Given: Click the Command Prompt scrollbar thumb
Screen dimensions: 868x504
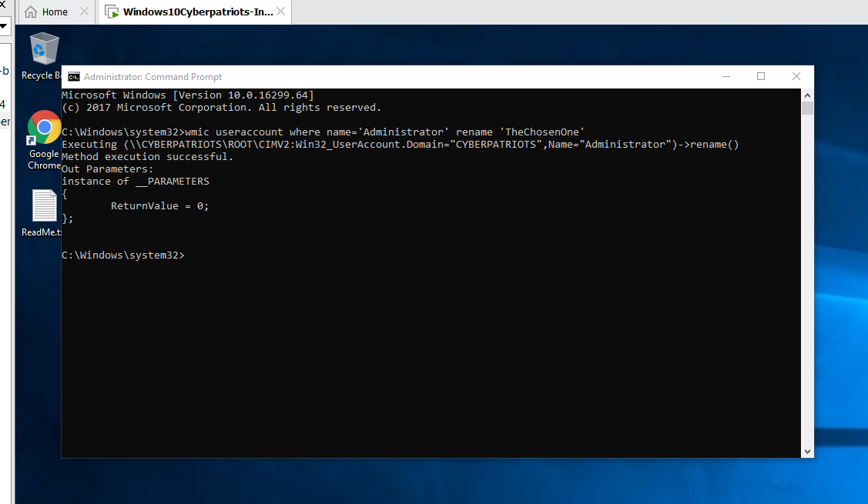Looking at the screenshot, I should 807,108.
